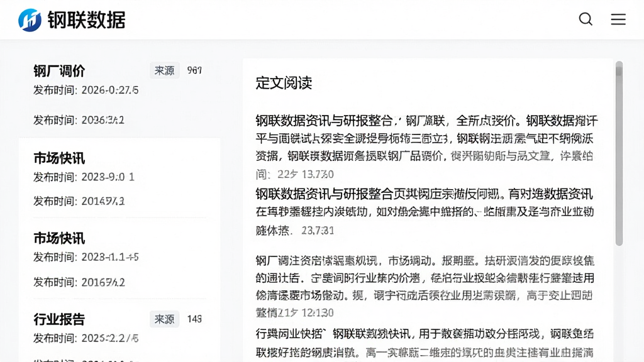
Task: Click the 钢联数据 site title
Action: point(86,19)
